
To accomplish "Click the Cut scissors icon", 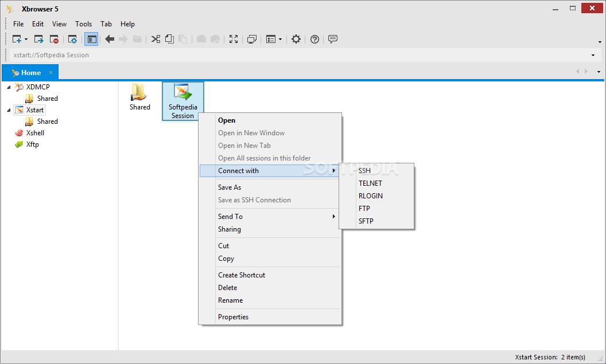I will pyautogui.click(x=156, y=39).
